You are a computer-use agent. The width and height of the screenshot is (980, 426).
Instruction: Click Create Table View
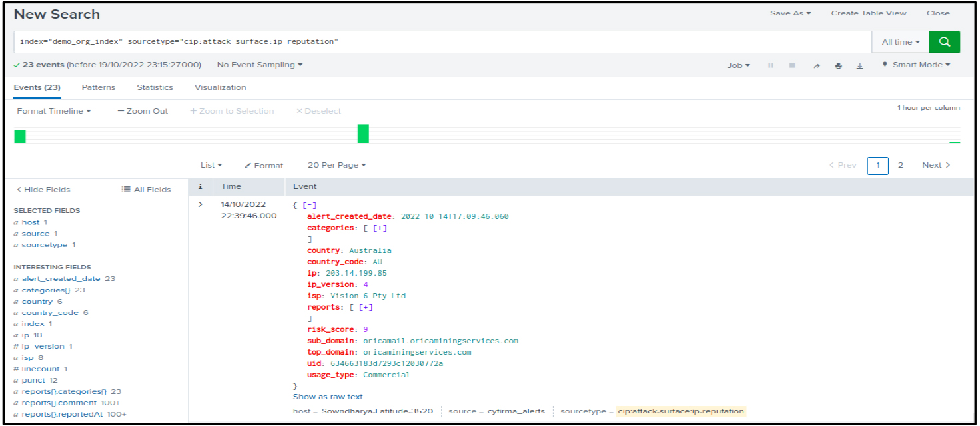[x=869, y=13]
